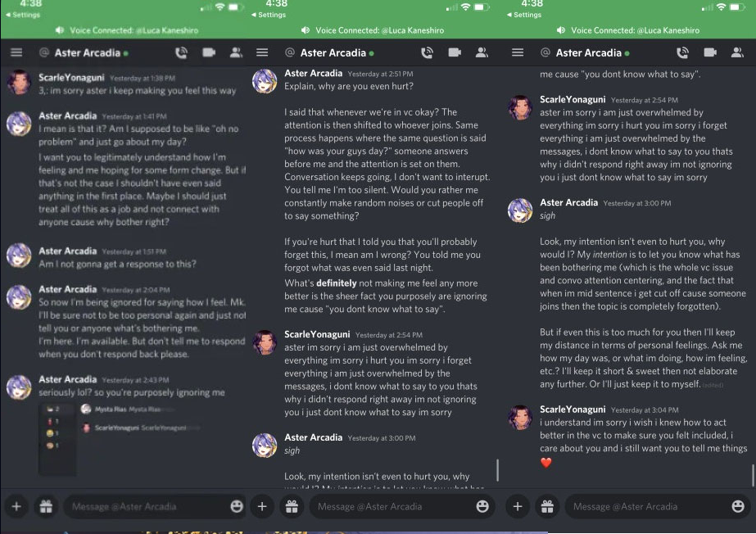The width and height of the screenshot is (756, 534).
Task: Click the message input field in the right panel
Action: tap(647, 506)
